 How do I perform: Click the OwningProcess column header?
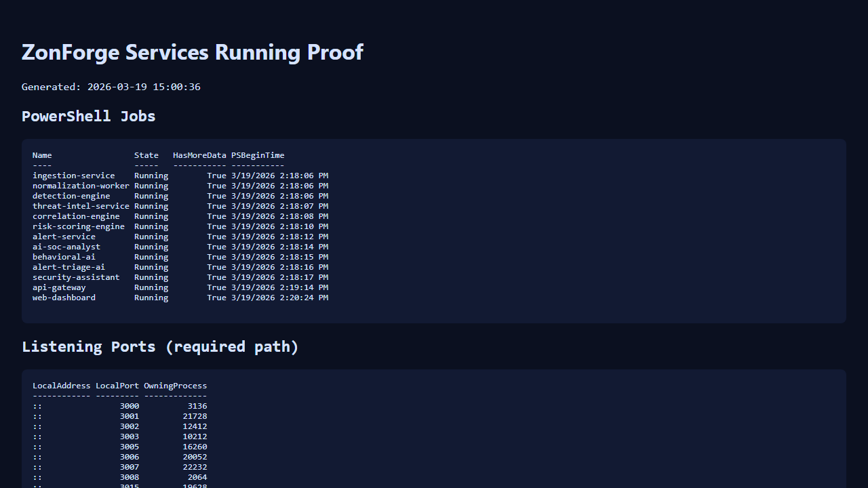click(x=176, y=386)
